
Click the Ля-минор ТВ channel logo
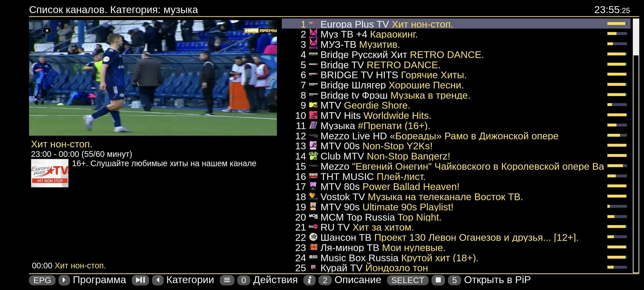(x=313, y=247)
